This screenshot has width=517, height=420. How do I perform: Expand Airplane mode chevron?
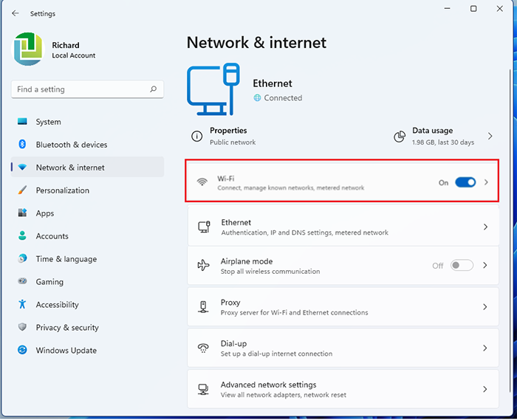(x=485, y=265)
